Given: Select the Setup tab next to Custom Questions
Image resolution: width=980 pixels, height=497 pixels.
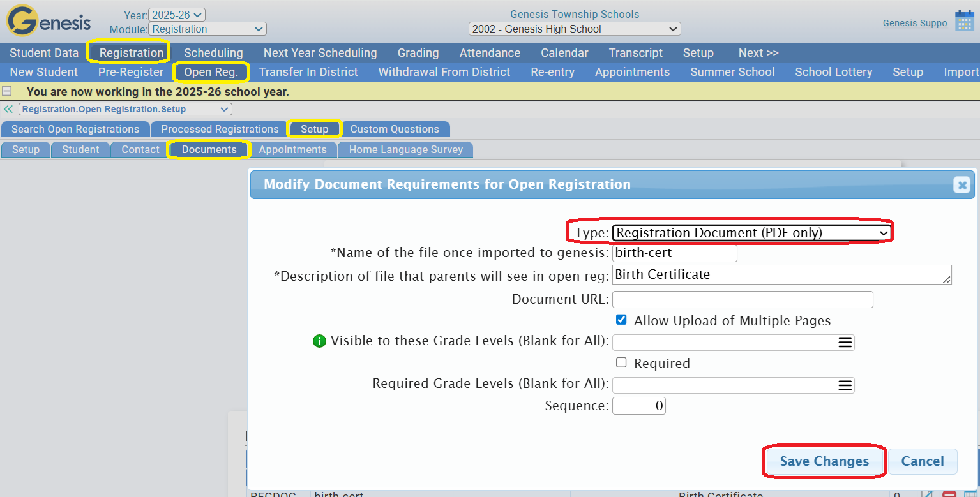Looking at the screenshot, I should pyautogui.click(x=315, y=129).
